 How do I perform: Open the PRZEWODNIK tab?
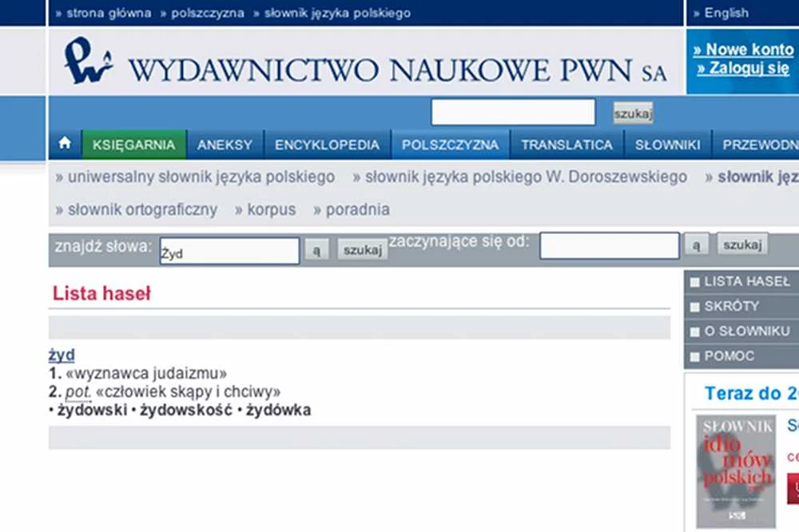coord(756,145)
